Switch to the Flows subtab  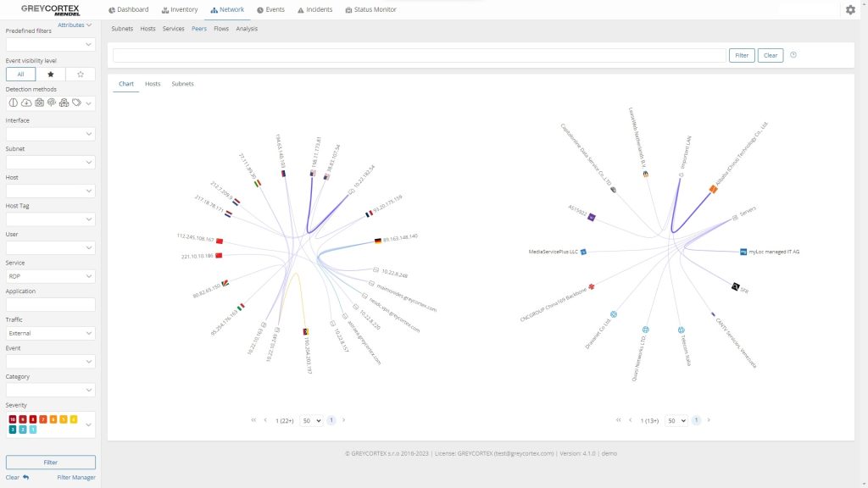click(221, 29)
